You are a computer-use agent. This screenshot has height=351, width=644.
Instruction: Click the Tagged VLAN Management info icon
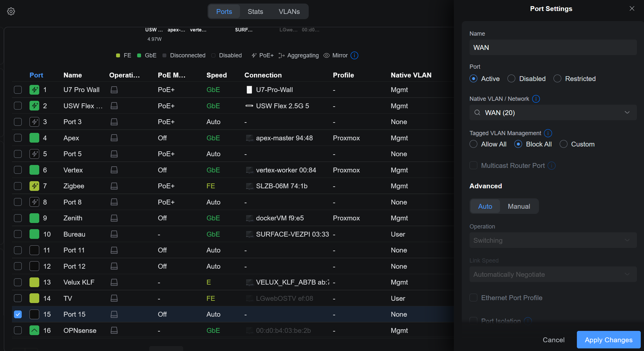[548, 133]
